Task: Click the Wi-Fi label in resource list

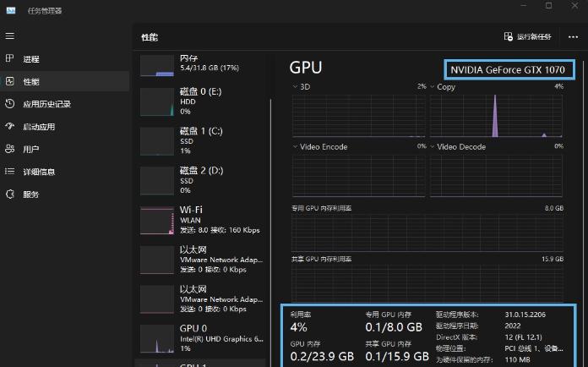Action: coord(191,210)
